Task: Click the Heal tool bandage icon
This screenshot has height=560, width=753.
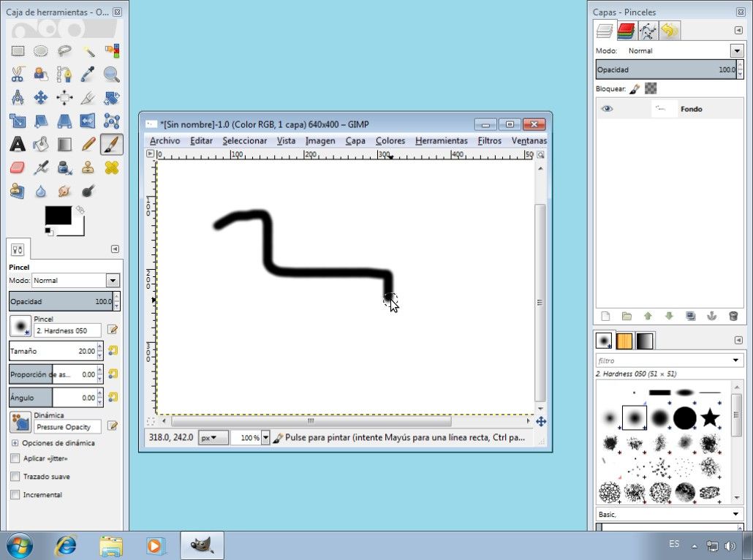Action: click(111, 167)
